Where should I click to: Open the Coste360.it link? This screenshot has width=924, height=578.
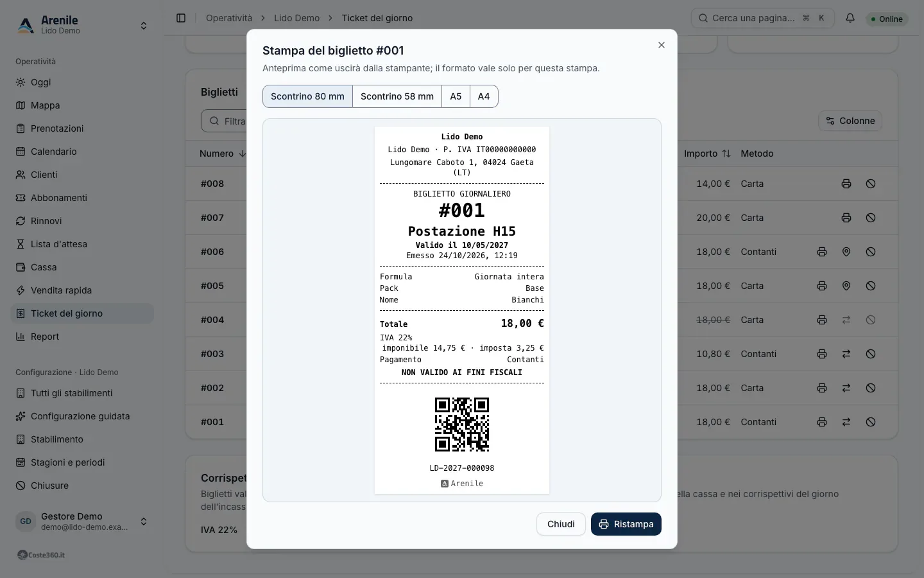tap(41, 555)
